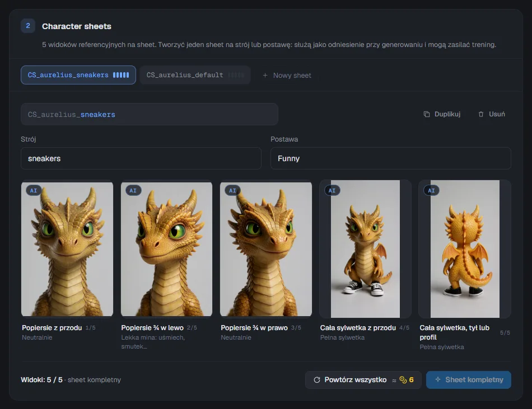Click the AI badge on the back-view image

coord(431,190)
